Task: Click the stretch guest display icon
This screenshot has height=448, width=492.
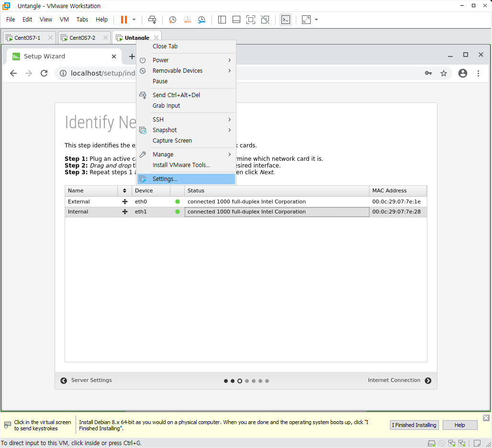Action: coord(306,20)
